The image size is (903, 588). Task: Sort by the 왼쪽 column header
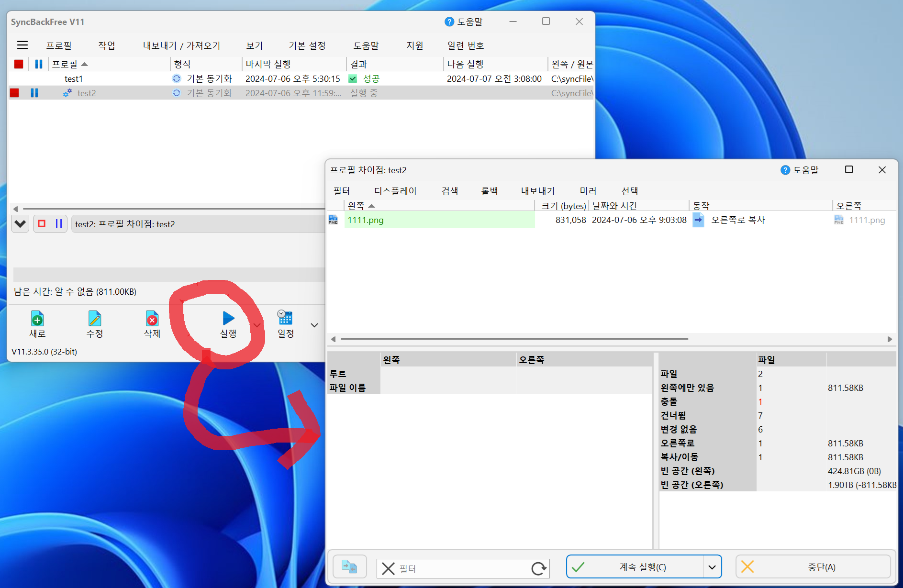(x=439, y=206)
